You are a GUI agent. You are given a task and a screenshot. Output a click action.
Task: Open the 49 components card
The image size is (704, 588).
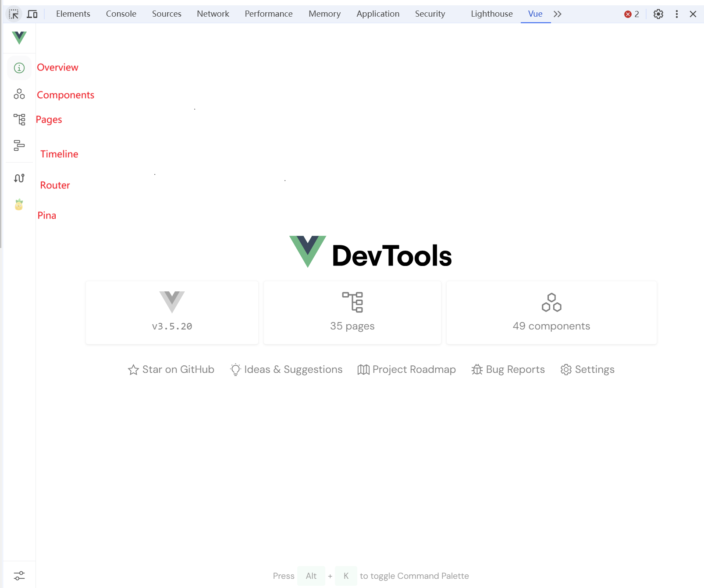[x=551, y=313]
